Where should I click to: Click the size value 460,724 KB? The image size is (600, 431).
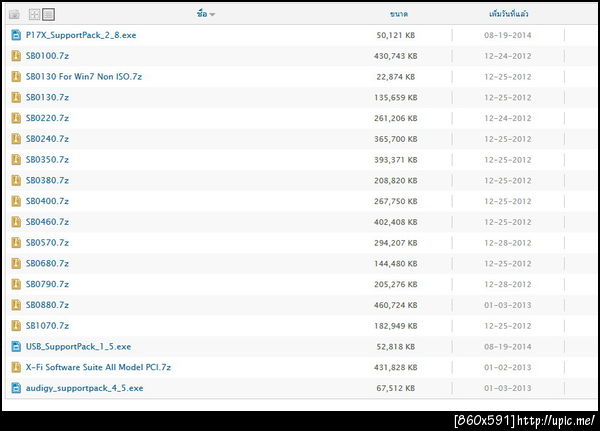point(396,305)
